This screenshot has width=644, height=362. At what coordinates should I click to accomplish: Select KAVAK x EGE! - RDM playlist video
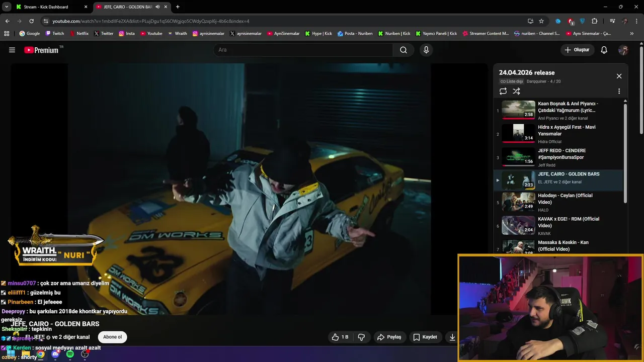(558, 226)
